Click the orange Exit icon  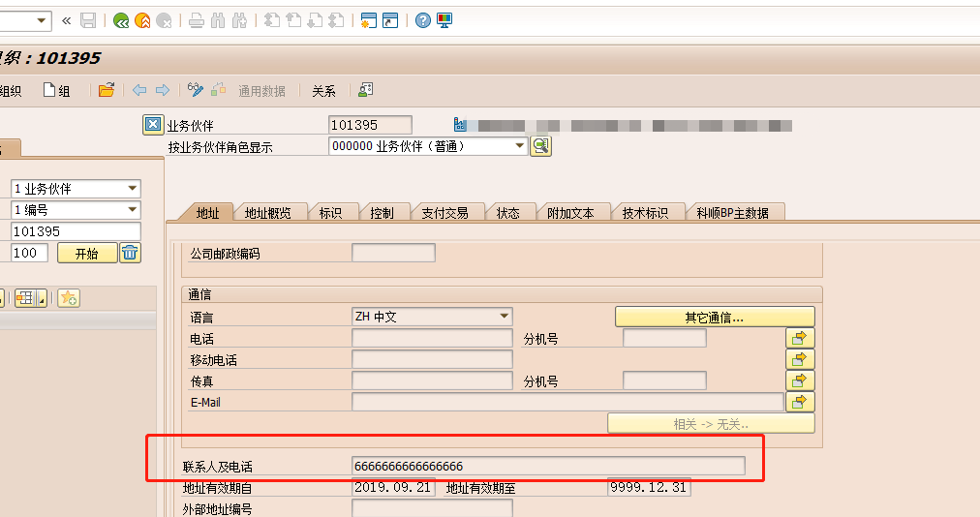pyautogui.click(x=142, y=20)
